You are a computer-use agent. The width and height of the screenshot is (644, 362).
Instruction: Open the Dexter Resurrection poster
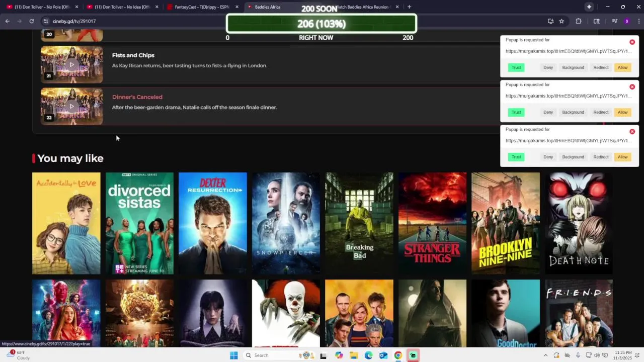(213, 223)
